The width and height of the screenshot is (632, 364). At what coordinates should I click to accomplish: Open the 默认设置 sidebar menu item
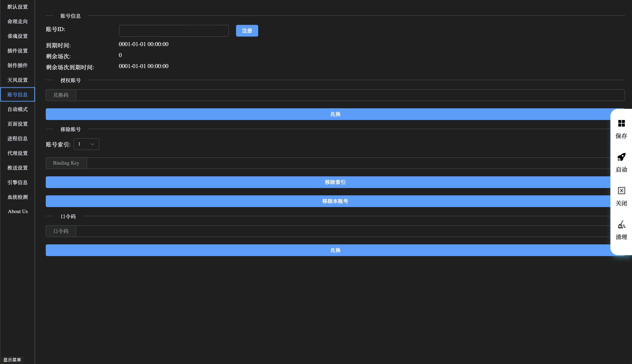click(x=18, y=7)
